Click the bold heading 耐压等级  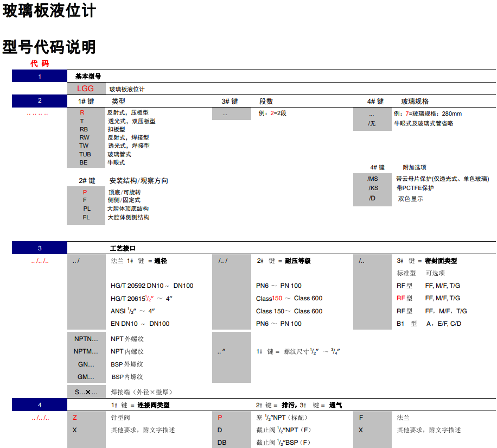[298, 261]
